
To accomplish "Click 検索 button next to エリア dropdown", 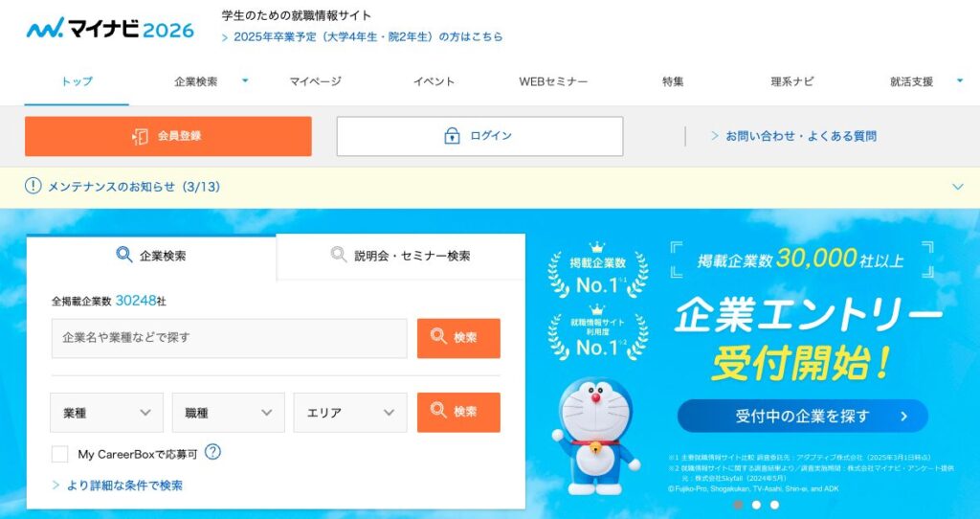I will (x=458, y=412).
